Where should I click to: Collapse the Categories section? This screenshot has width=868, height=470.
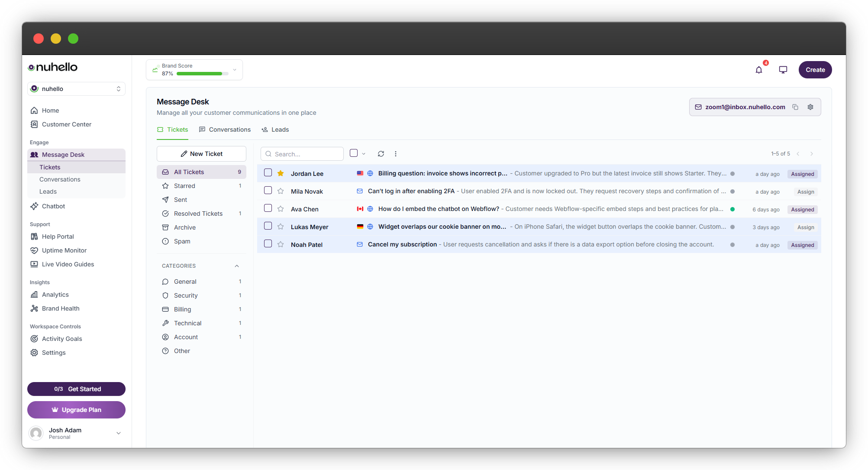click(237, 266)
